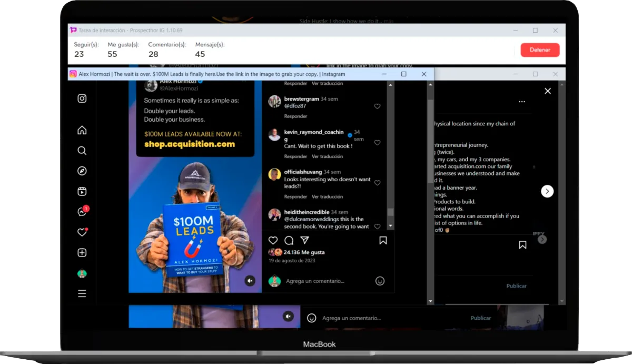Save the post with bookmark beside share icons
Screen dimensions: 632x364
tap(383, 240)
